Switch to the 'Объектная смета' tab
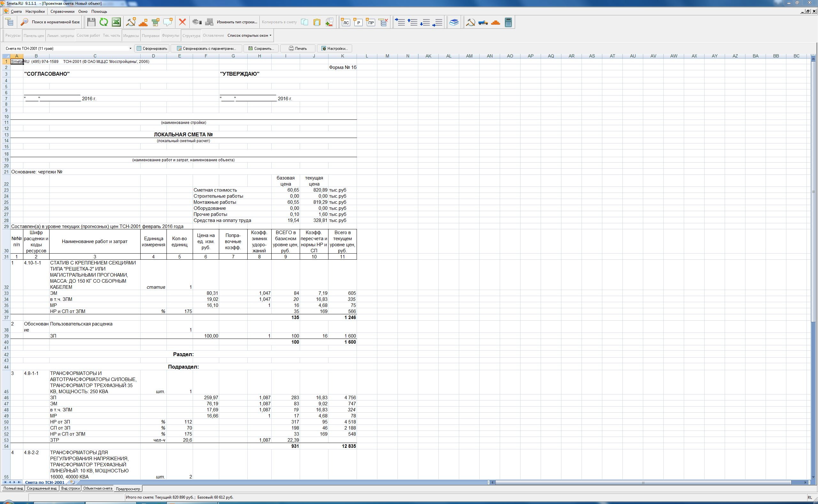This screenshot has width=818, height=504. (98, 488)
